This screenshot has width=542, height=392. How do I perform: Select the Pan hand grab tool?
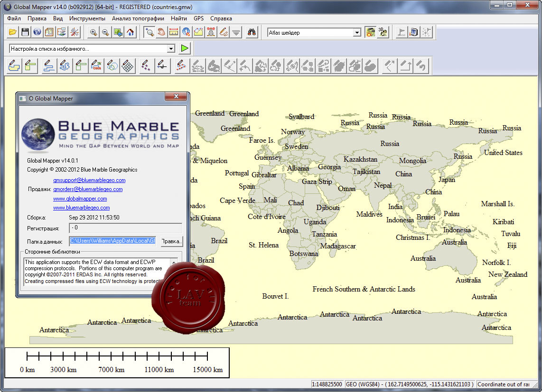pos(161,32)
